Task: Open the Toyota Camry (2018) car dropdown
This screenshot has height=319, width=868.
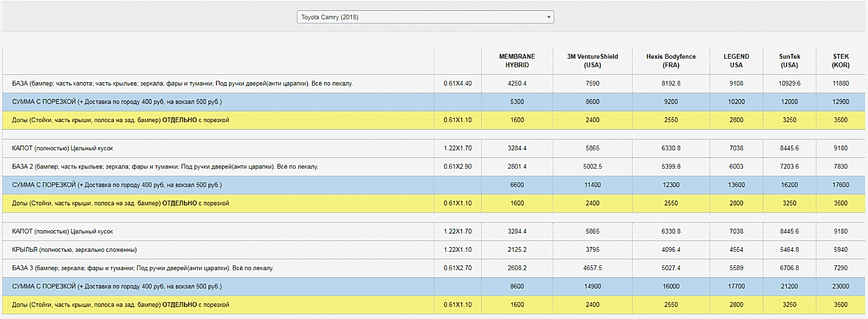Action: click(425, 17)
